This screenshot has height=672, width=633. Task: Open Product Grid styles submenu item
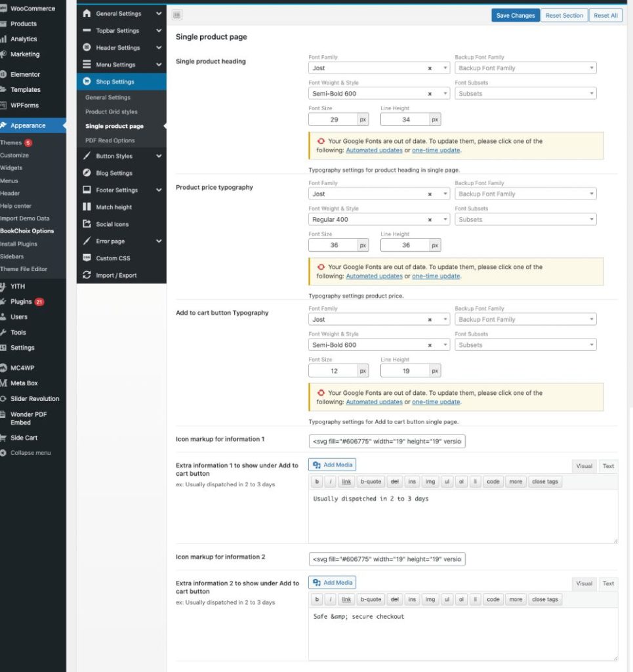(x=112, y=112)
